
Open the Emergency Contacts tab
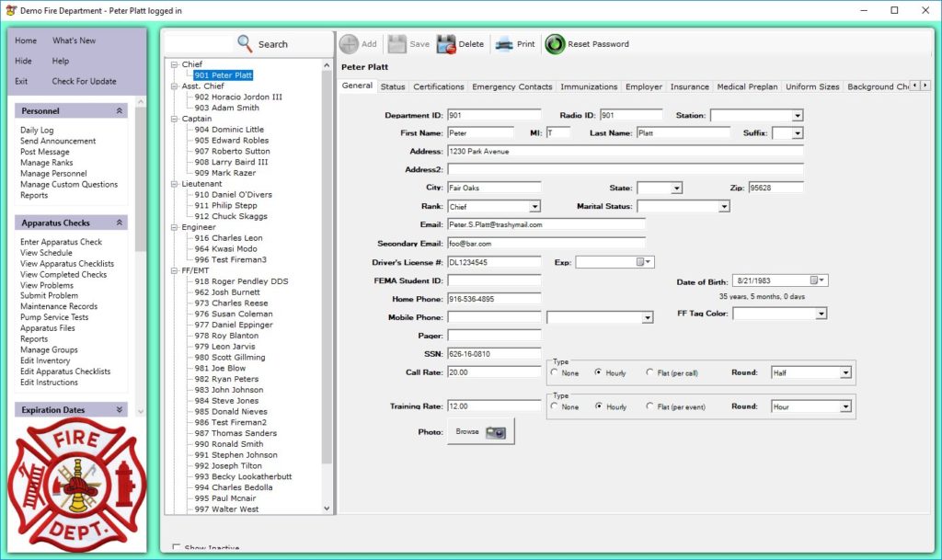tap(511, 86)
